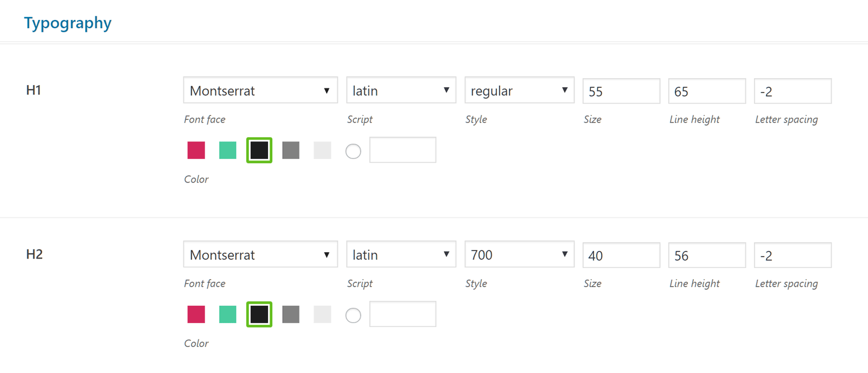Choose the teal green swatch for H2
This screenshot has width=868, height=373.
228,314
